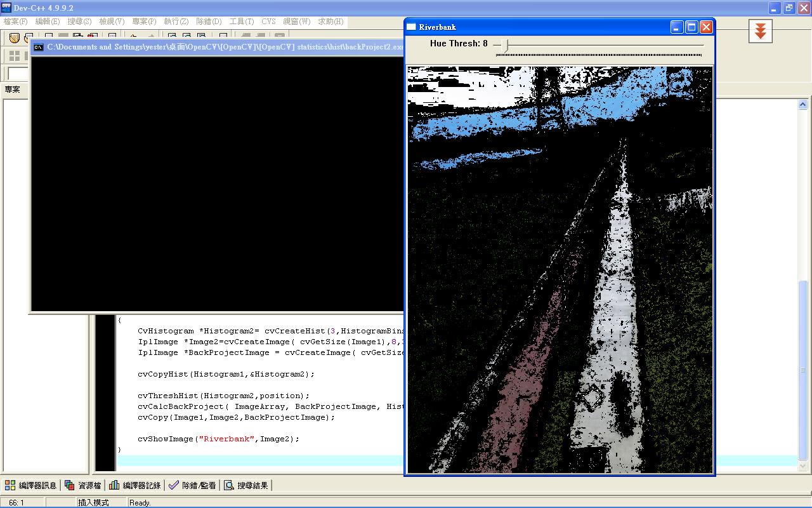The image size is (812, 508).
Task: Open the 專案(P) menu
Action: [144, 22]
